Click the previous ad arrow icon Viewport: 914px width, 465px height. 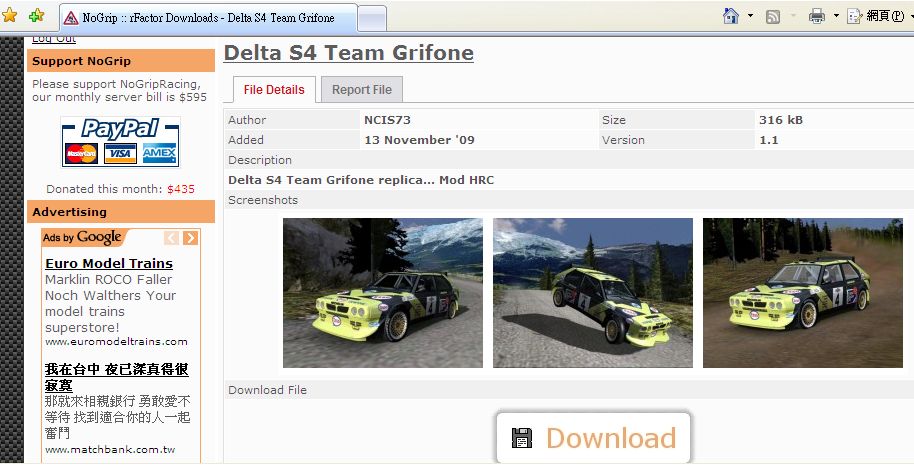171,238
